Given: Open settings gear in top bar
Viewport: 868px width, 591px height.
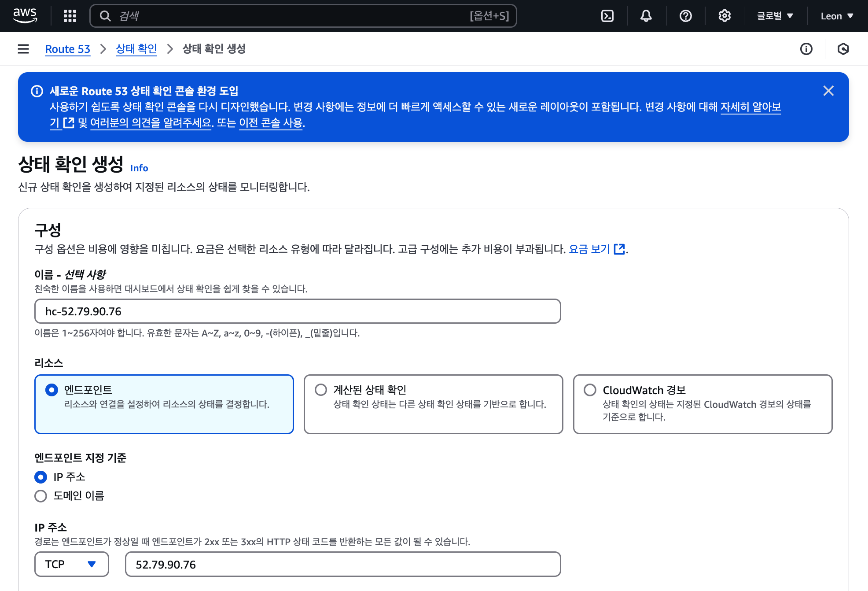Looking at the screenshot, I should (724, 16).
